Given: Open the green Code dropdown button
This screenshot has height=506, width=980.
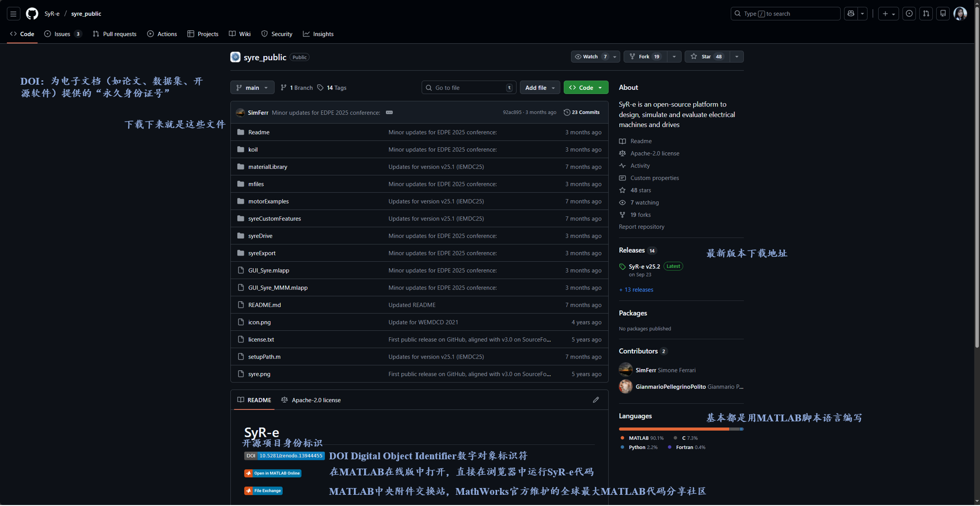Looking at the screenshot, I should click(586, 88).
